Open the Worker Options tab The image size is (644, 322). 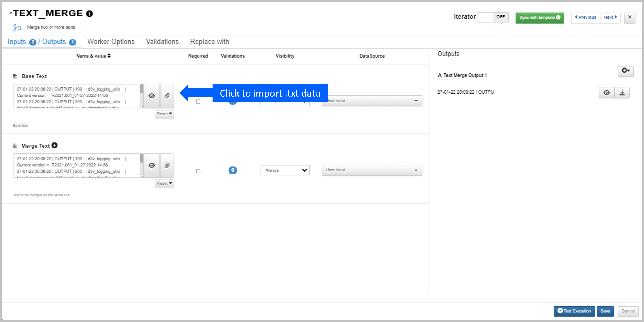pyautogui.click(x=111, y=42)
